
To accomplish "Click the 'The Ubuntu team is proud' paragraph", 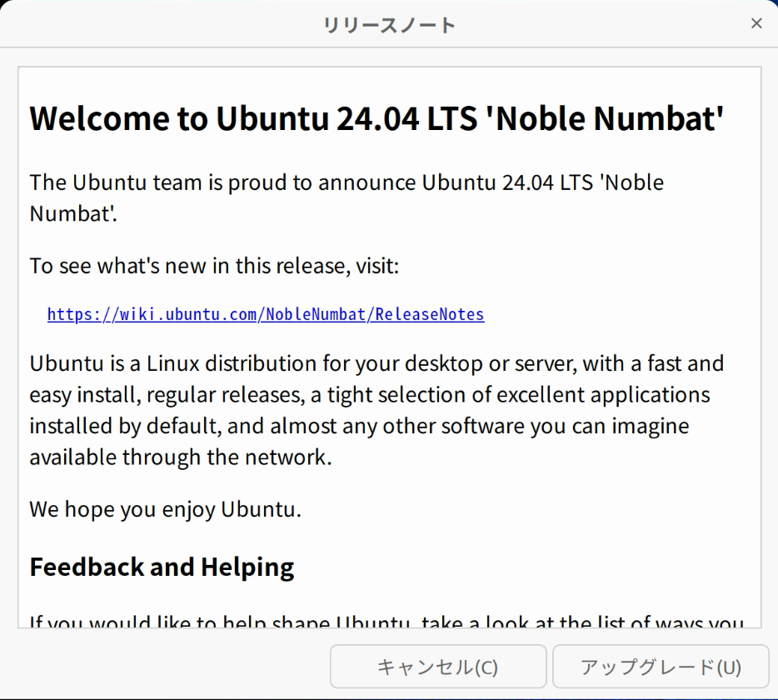I will pyautogui.click(x=347, y=198).
